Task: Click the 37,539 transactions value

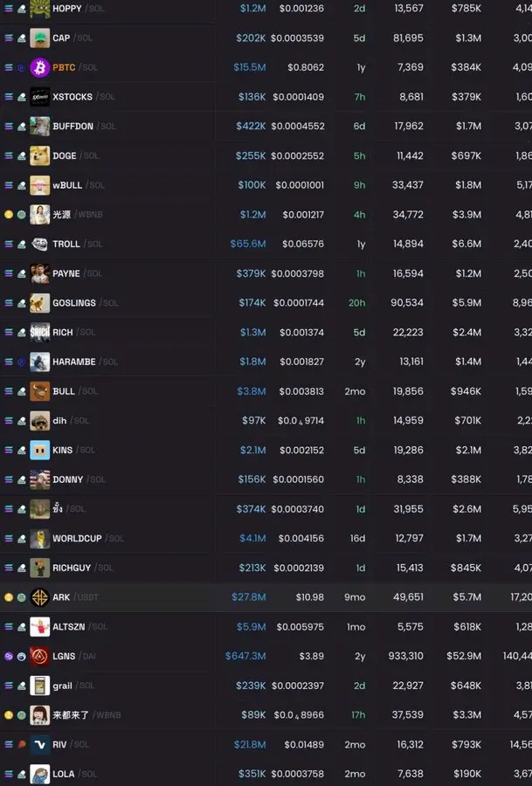Action: point(408,715)
